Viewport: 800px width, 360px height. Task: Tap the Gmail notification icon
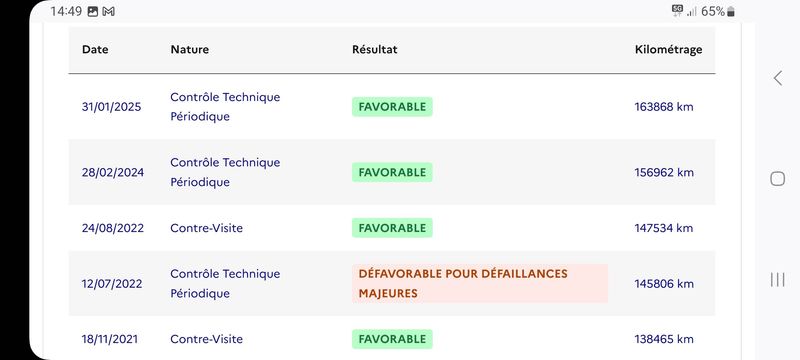[108, 12]
